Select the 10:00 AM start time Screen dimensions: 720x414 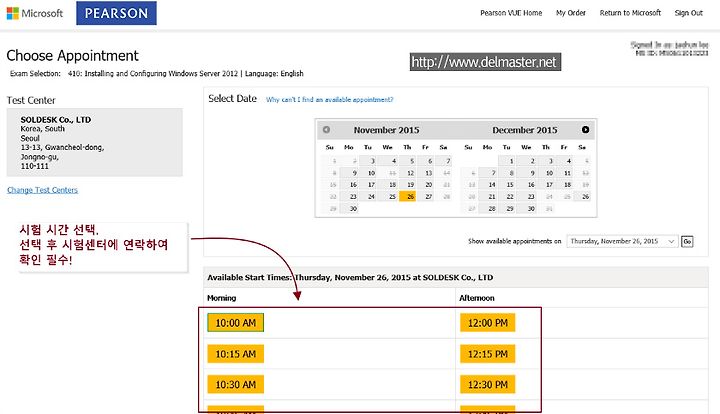(236, 323)
